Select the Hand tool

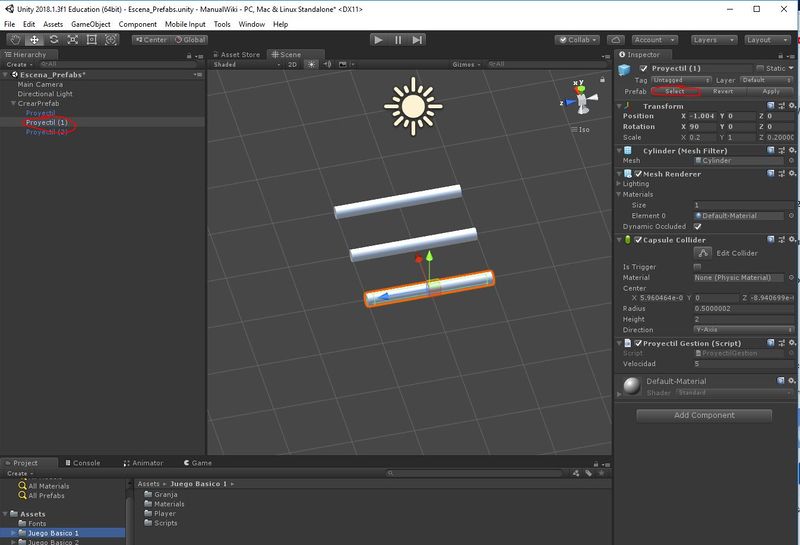[15, 40]
